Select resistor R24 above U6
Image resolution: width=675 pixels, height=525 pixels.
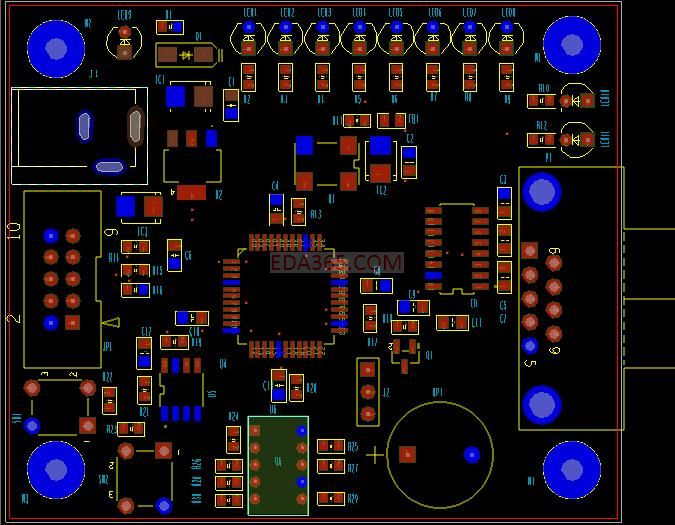click(x=233, y=440)
